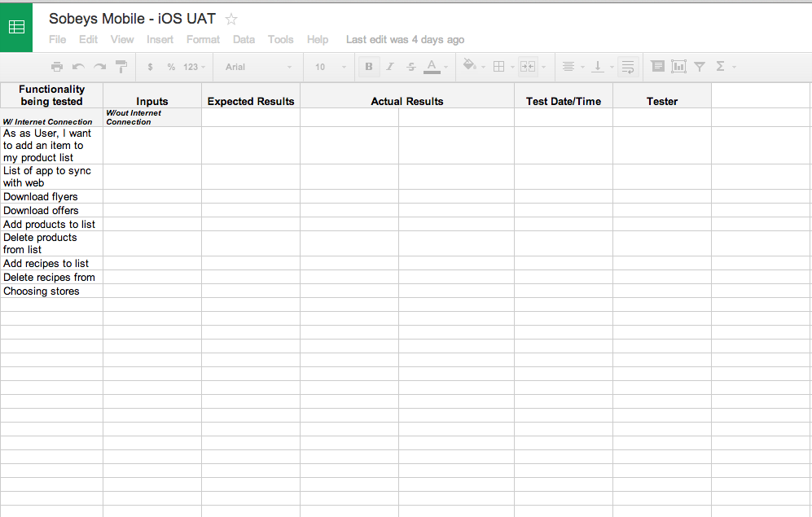Select the 'Add products to list' cell
The image size is (812, 517).
[x=52, y=224]
